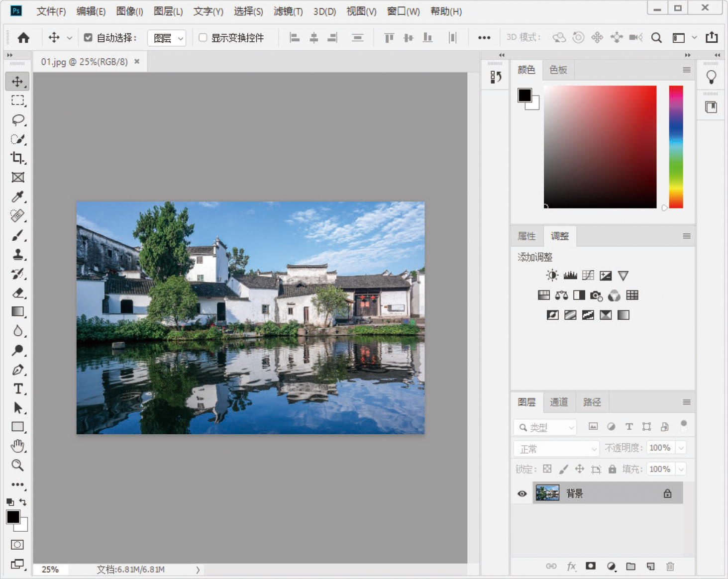Open the 不透明度 slider dropdown arrow

click(681, 448)
